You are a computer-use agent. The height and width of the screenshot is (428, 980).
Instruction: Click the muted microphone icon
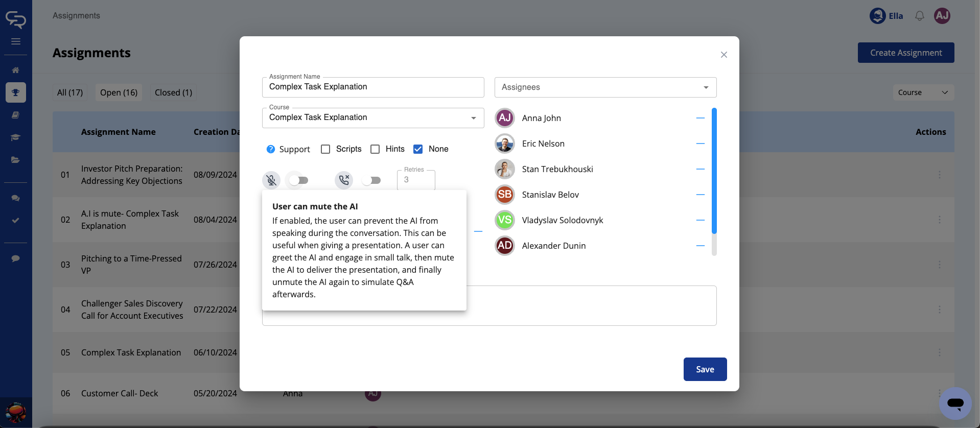271,180
